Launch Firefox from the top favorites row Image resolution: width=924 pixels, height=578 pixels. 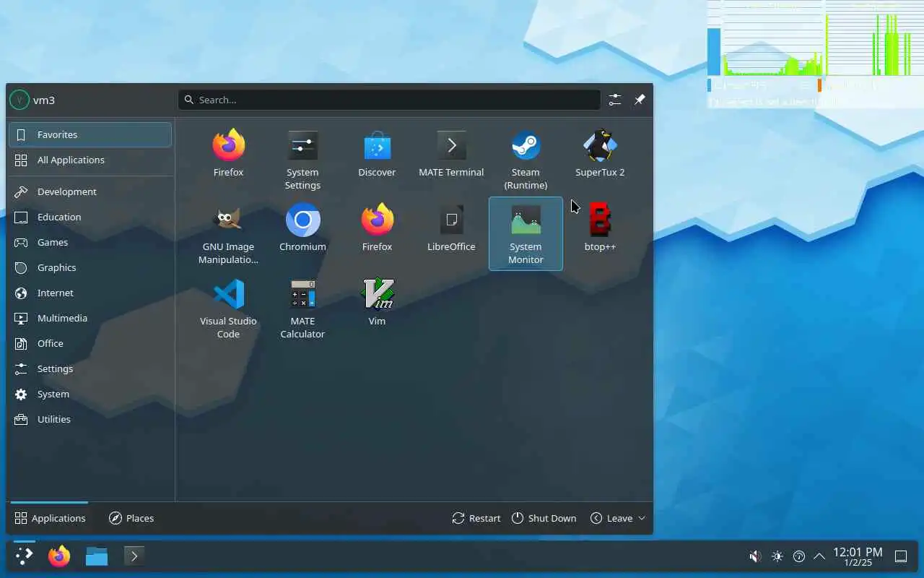point(228,153)
